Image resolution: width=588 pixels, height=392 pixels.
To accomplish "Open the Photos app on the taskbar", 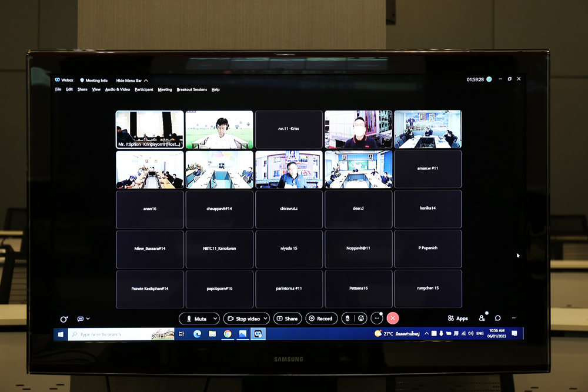I will click(243, 334).
